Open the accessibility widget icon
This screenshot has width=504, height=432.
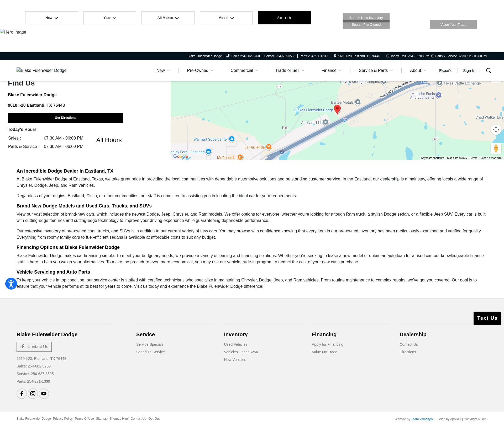pyautogui.click(x=11, y=284)
